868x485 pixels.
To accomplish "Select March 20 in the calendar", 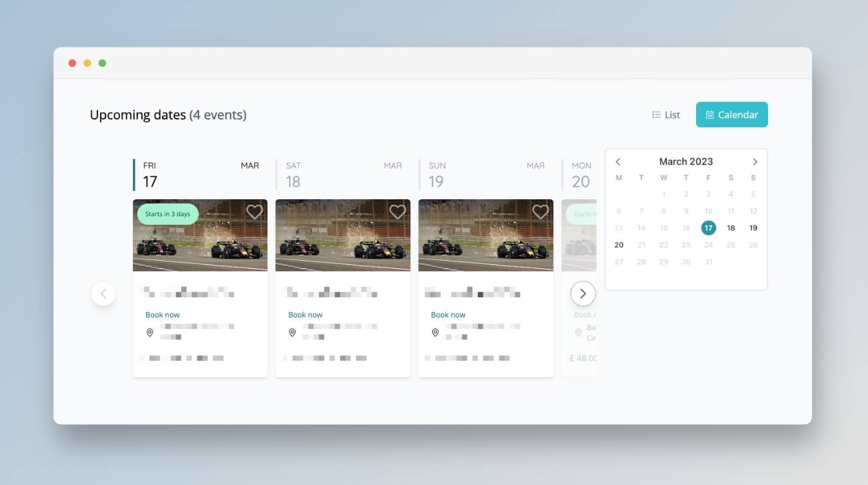I will 619,245.
